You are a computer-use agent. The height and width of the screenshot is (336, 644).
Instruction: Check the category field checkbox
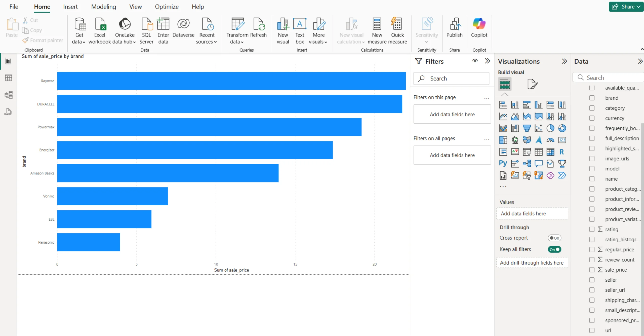pyautogui.click(x=592, y=108)
